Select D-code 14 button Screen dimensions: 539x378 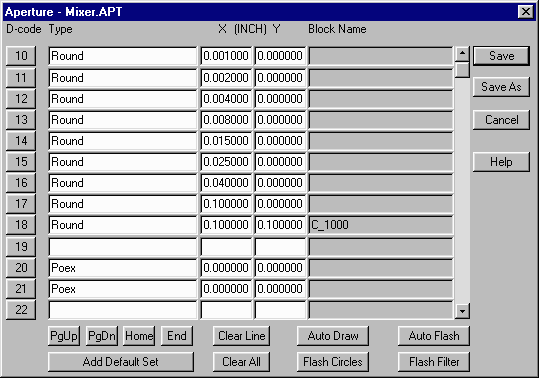pos(21,141)
